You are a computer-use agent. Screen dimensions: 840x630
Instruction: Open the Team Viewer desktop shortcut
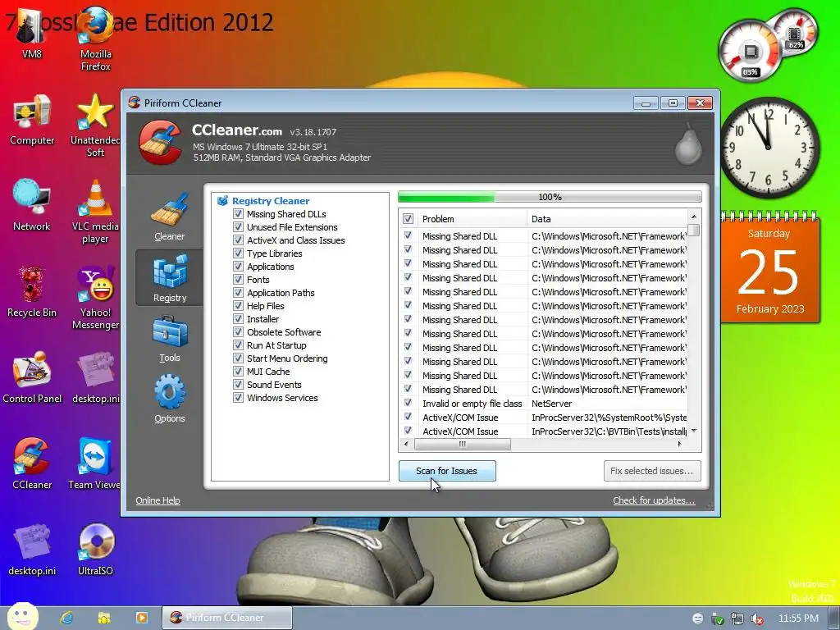pos(94,464)
